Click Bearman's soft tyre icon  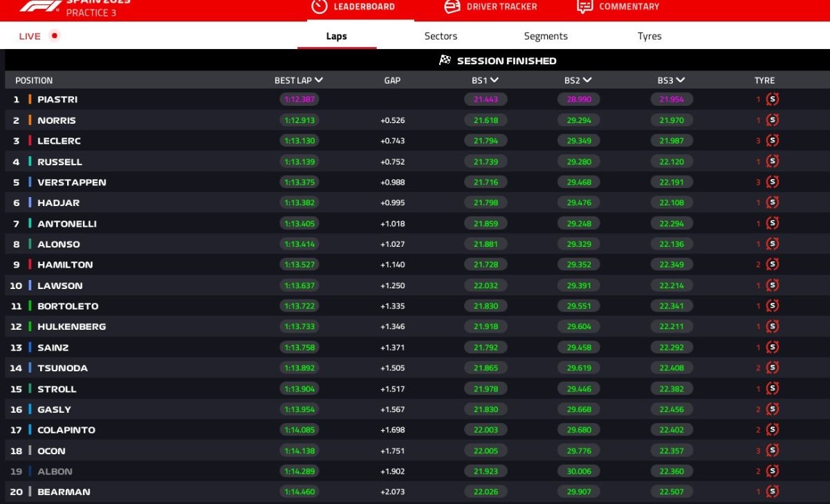tap(773, 492)
